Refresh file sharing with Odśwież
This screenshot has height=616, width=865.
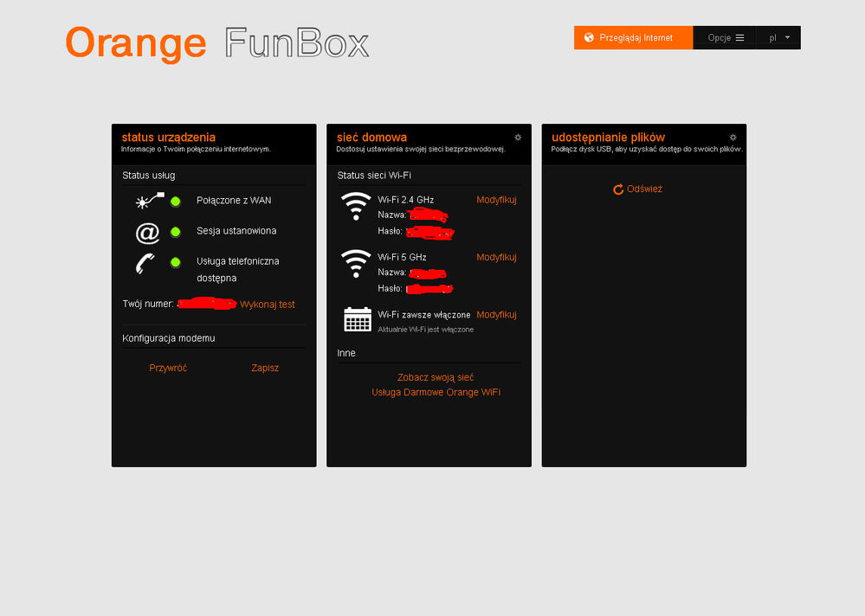(x=637, y=189)
